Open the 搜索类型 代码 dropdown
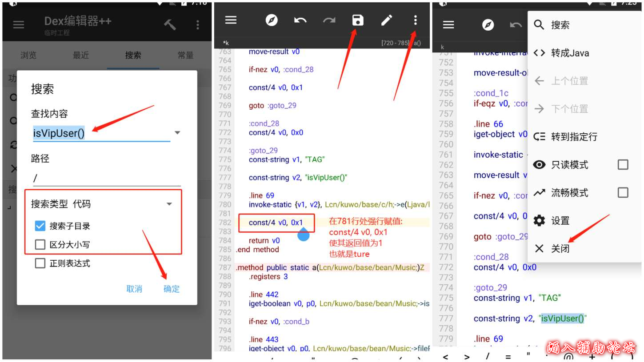Screen dimensions: 644x362 [169, 204]
